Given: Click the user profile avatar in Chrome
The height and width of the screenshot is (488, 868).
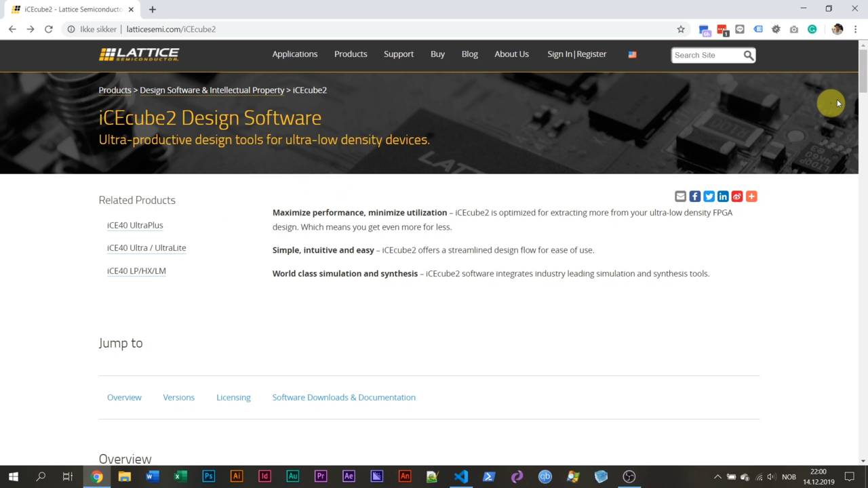Looking at the screenshot, I should [x=837, y=29].
